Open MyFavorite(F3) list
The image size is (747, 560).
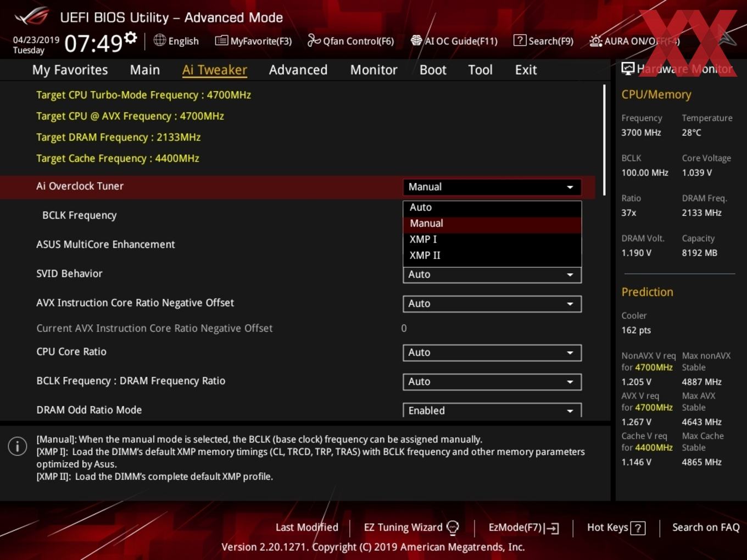tap(253, 41)
